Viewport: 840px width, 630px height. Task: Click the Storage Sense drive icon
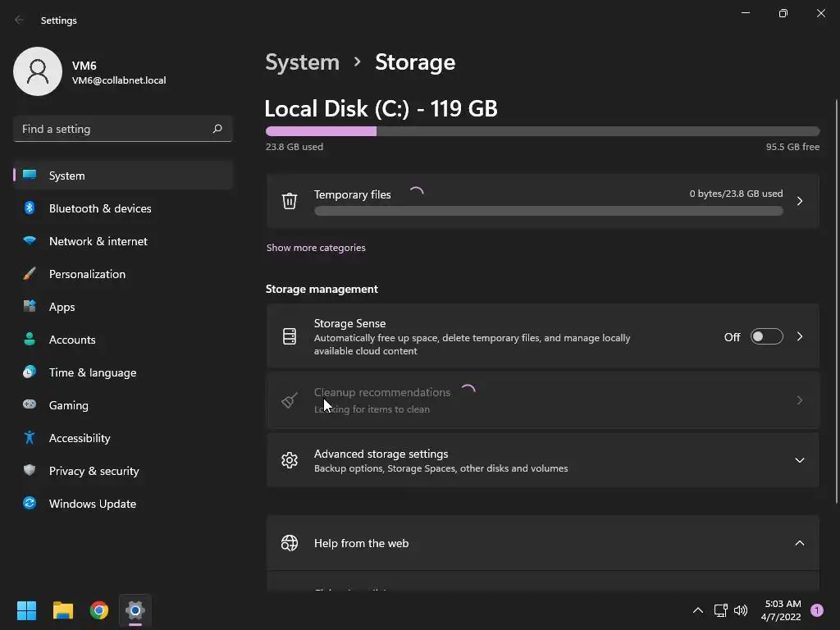(290, 336)
